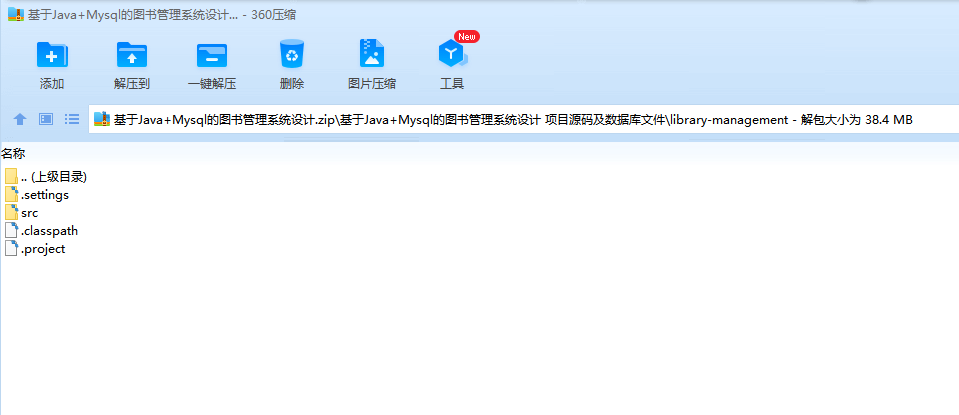The height and width of the screenshot is (415, 959).
Task: Select the ".. (上级目录)" row text
Action: point(54,177)
